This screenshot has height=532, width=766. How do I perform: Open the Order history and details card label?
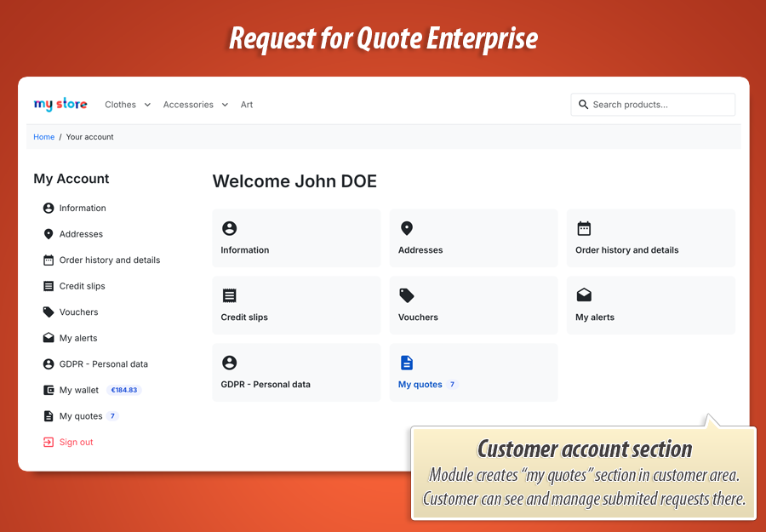point(627,250)
